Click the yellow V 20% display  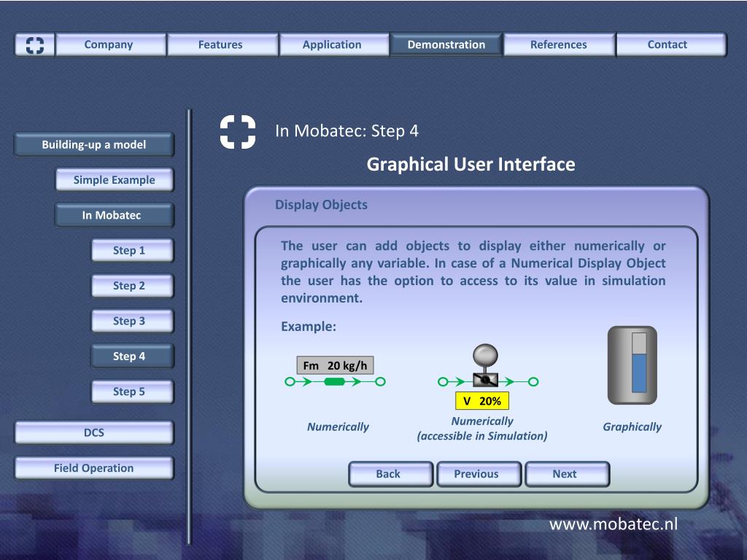click(x=482, y=401)
